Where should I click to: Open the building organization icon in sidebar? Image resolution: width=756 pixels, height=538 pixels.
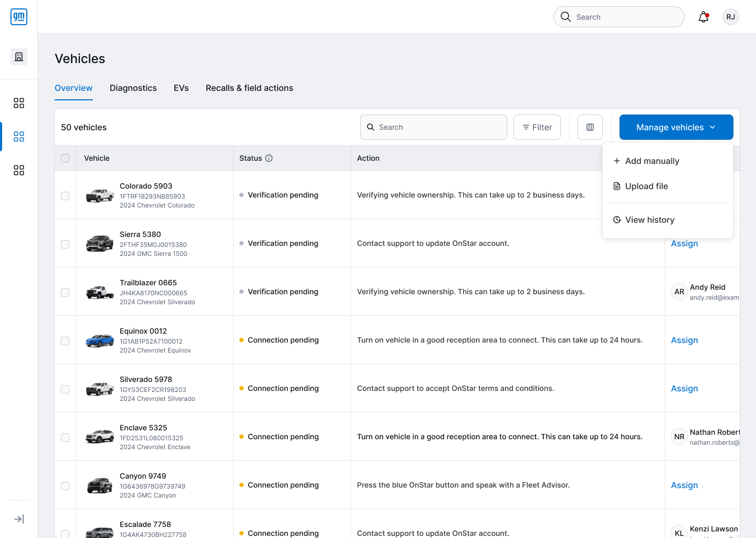tap(19, 57)
